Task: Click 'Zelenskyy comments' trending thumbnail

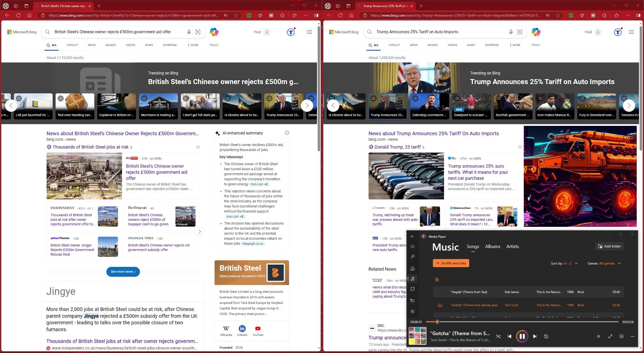Action: pos(430,106)
